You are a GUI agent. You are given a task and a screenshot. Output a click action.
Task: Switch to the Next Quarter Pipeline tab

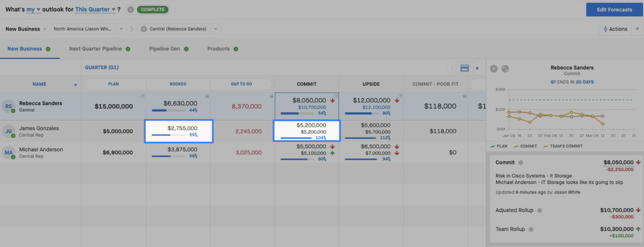point(100,49)
